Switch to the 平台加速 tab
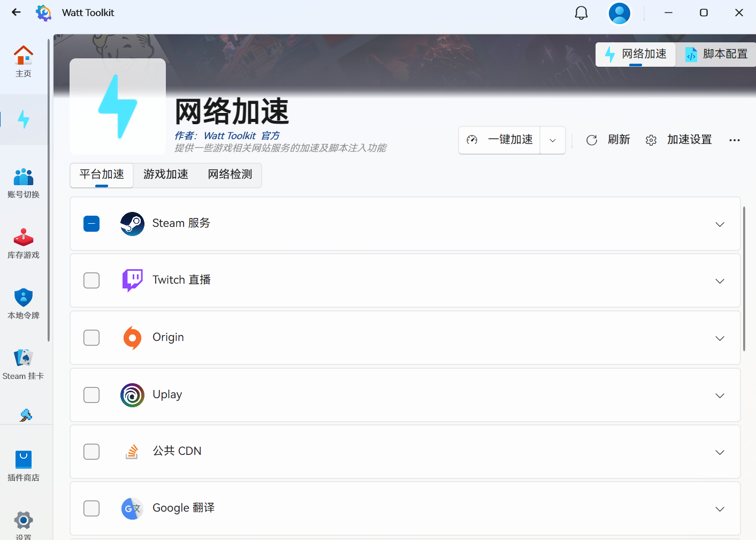The height and width of the screenshot is (540, 756). point(102,175)
